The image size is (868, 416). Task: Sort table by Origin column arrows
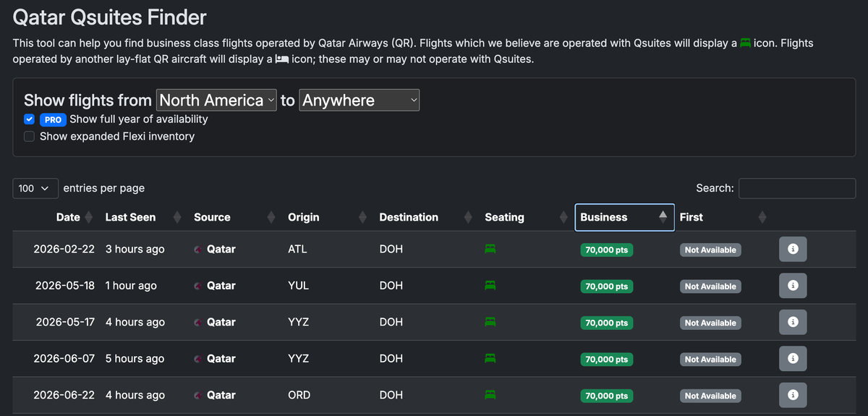pyautogui.click(x=364, y=217)
